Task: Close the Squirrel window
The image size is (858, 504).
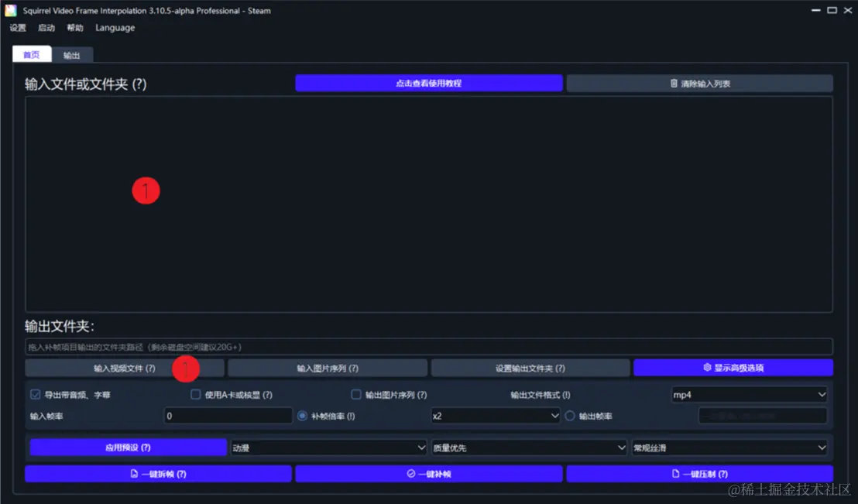Action: [x=848, y=10]
